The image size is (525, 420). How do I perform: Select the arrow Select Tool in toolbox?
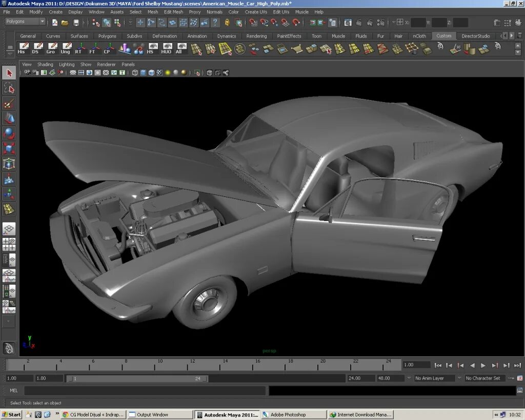click(x=9, y=73)
